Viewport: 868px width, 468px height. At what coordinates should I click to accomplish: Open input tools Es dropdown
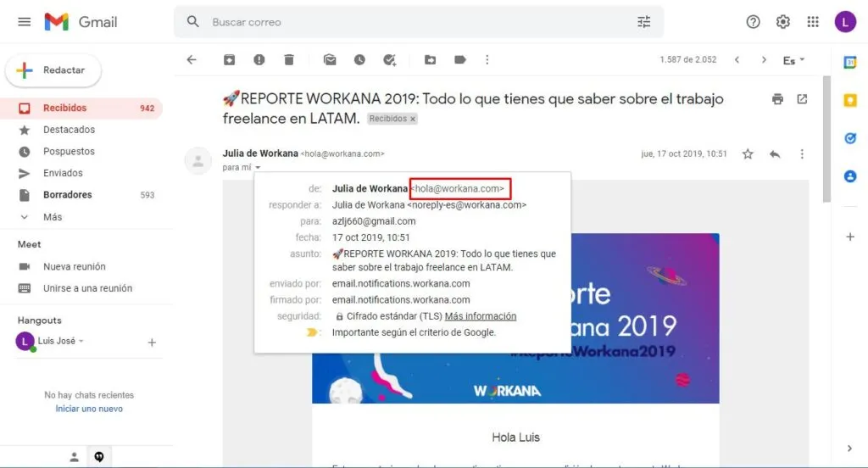tap(793, 60)
